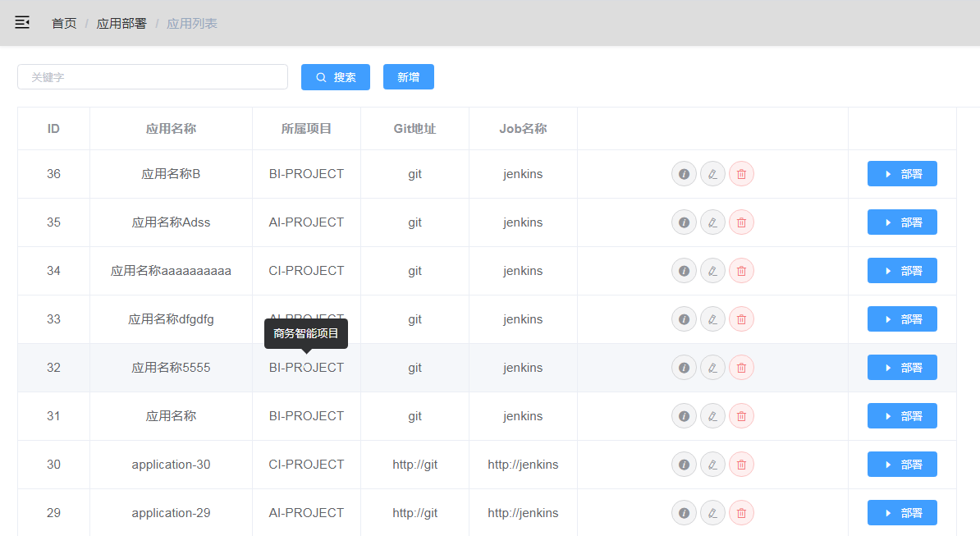
Task: Focus the 关键字 keyword input
Action: click(153, 77)
